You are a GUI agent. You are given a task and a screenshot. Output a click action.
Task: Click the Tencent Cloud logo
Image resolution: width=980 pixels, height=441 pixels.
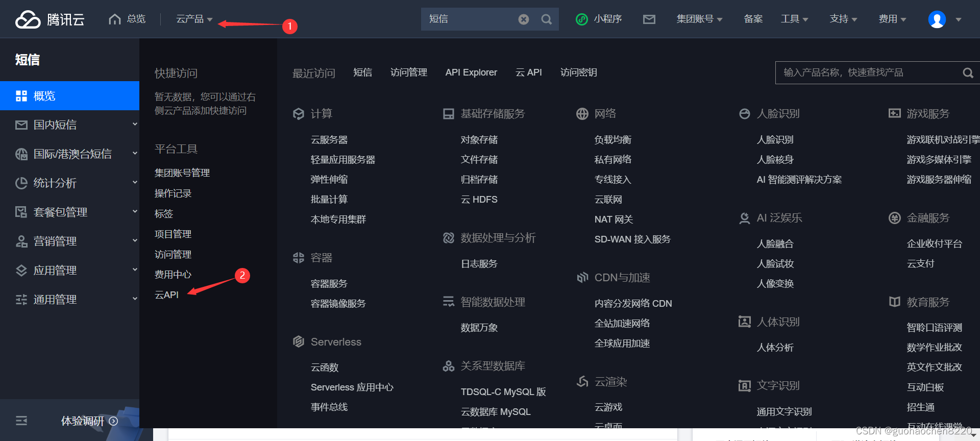tap(50, 19)
